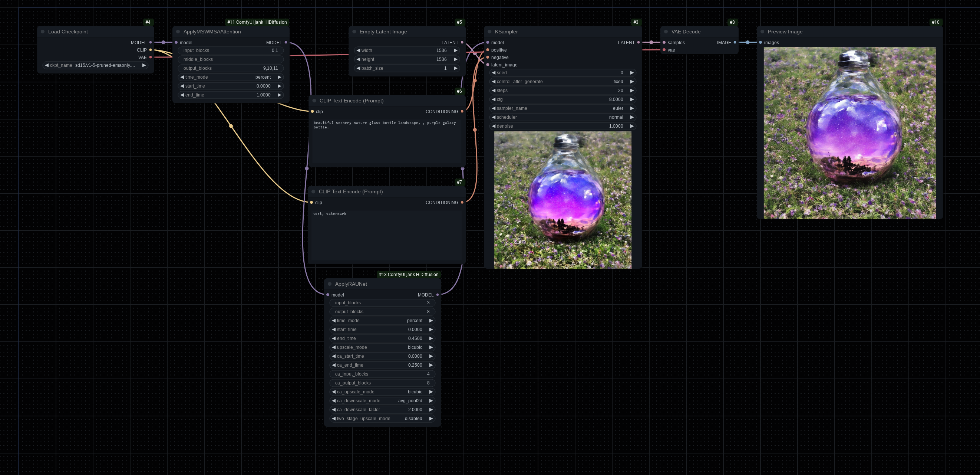The height and width of the screenshot is (475, 980).
Task: Edit input_blocks field in ApplyMSWMSAAttention
Action: (231, 50)
